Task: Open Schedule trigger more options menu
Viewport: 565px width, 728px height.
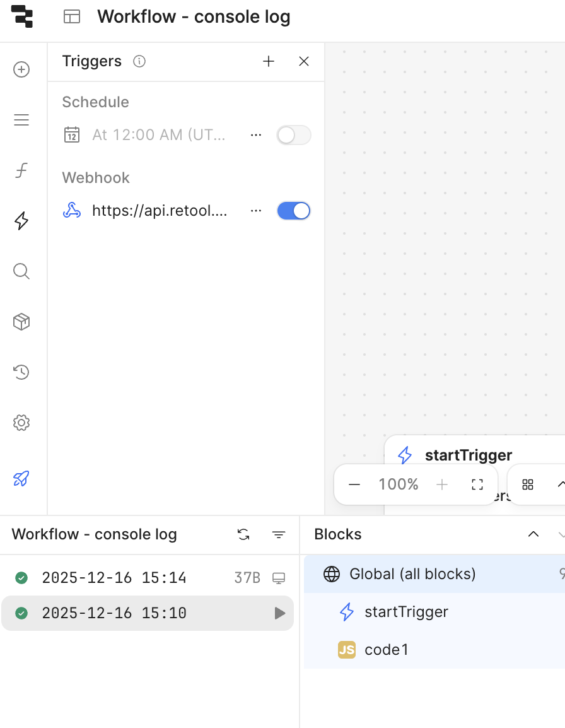Action: 256,135
